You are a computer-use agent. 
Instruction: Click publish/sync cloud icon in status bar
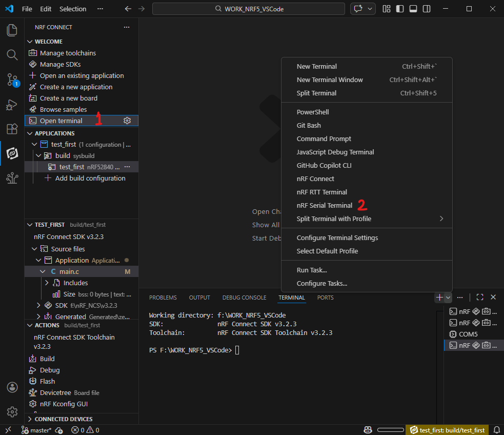click(x=59, y=430)
